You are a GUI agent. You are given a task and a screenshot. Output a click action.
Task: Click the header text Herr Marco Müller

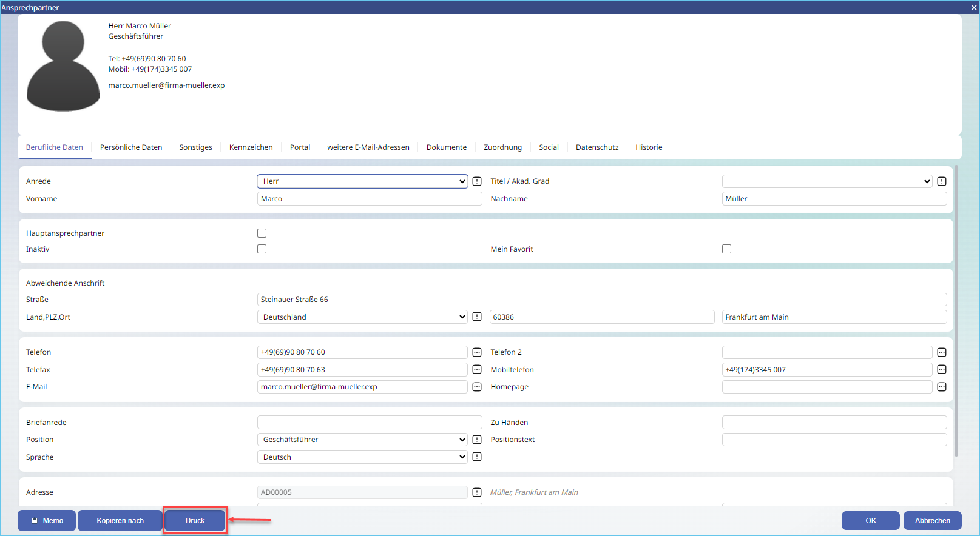[x=140, y=26]
